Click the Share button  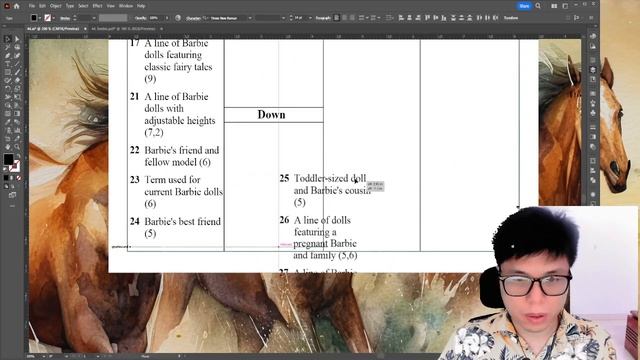pyautogui.click(x=524, y=6)
